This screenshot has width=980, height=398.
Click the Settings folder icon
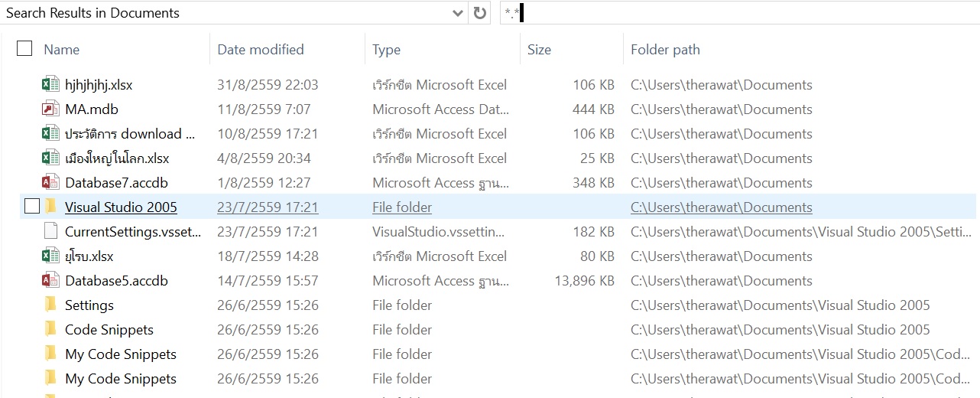click(50, 305)
